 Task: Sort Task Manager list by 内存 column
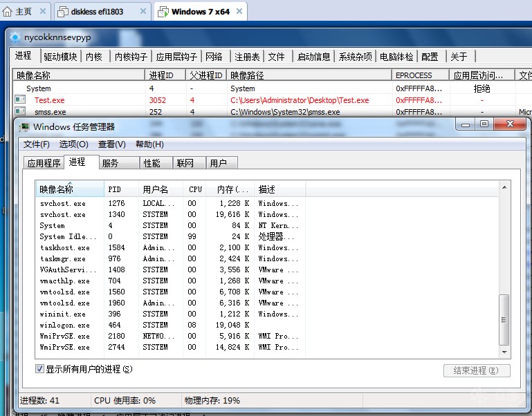coord(230,189)
